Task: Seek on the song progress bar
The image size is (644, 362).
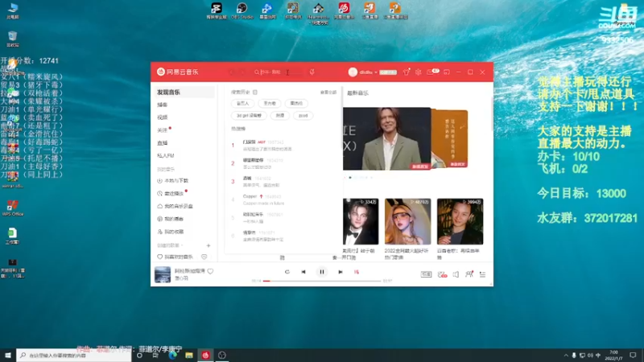Action: [321, 281]
